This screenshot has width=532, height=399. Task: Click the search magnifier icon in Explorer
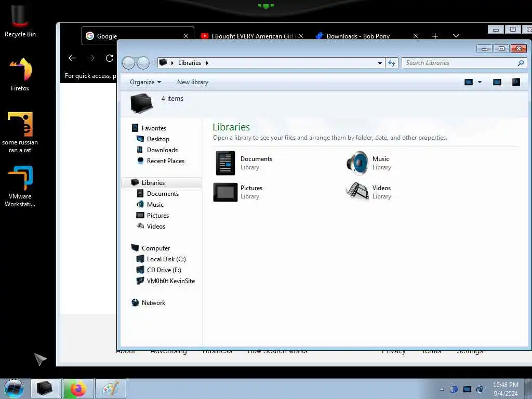(x=521, y=63)
